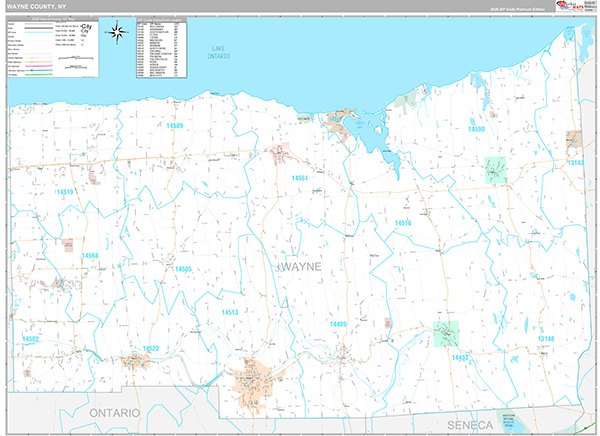
Task: Click the cyan ZIP boundary legend line
Action: (x=39, y=32)
